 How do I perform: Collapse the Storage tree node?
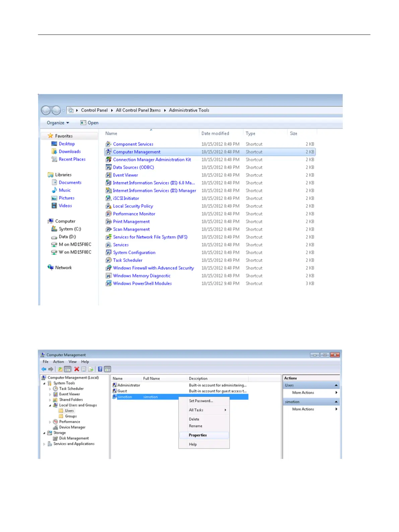[x=44, y=433]
